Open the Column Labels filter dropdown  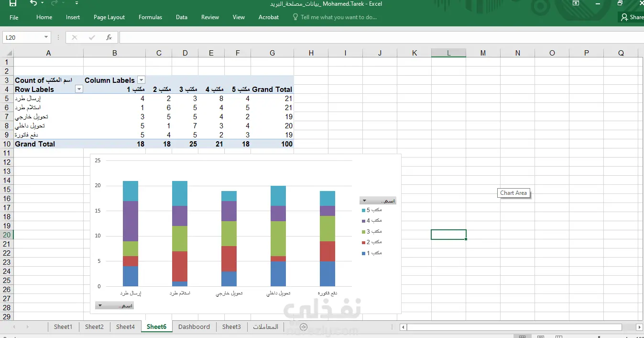(x=141, y=80)
